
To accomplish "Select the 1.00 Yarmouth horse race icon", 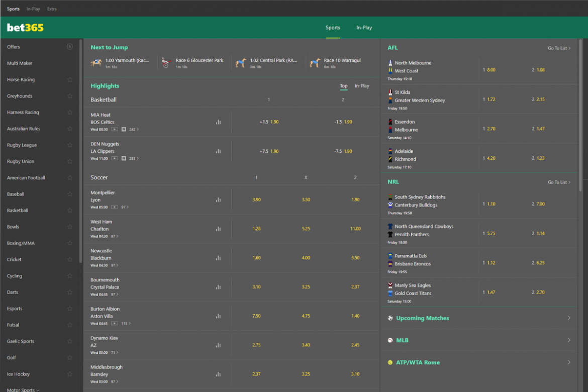I will point(96,63).
